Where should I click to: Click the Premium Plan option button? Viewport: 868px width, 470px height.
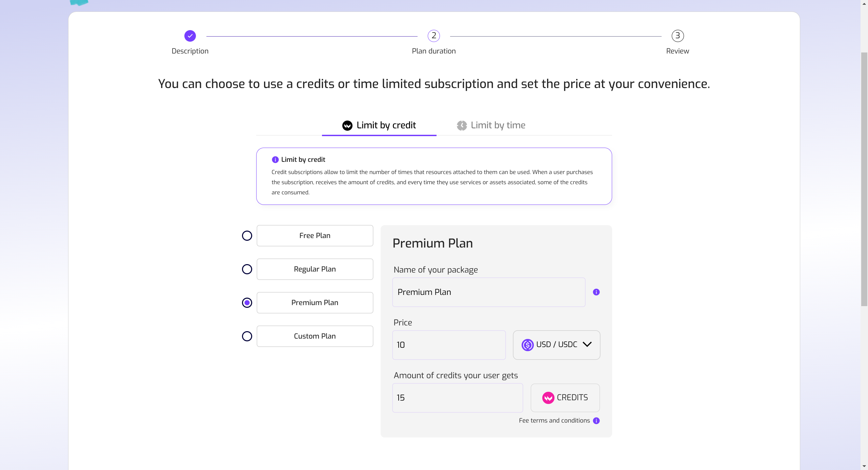point(315,303)
